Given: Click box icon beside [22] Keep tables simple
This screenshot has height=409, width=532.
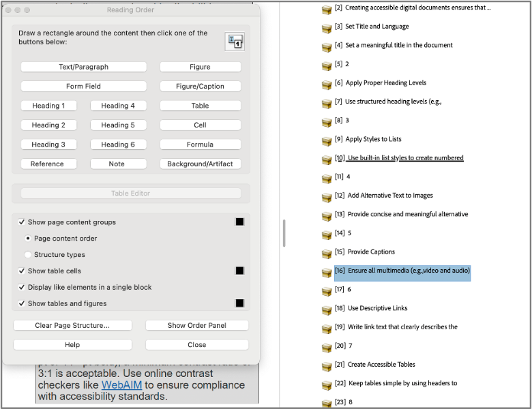Looking at the screenshot, I should [x=327, y=385].
